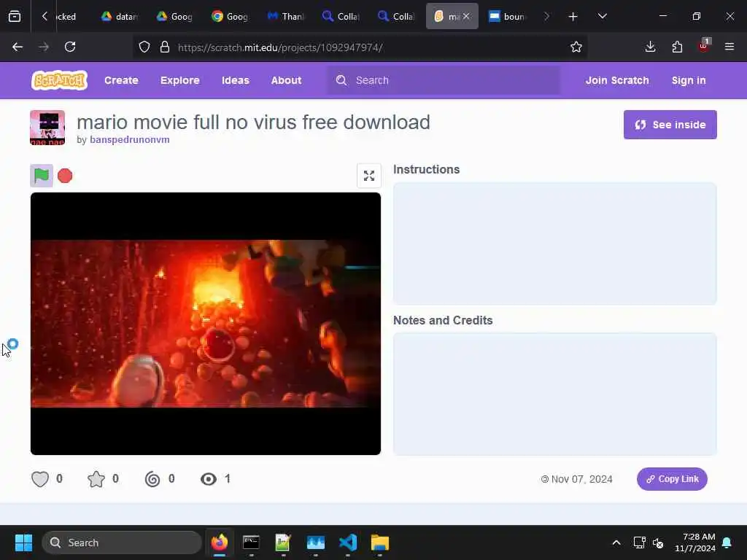The width and height of the screenshot is (747, 560).
Task: Click the tracking protection shield icon
Action: [x=144, y=47]
